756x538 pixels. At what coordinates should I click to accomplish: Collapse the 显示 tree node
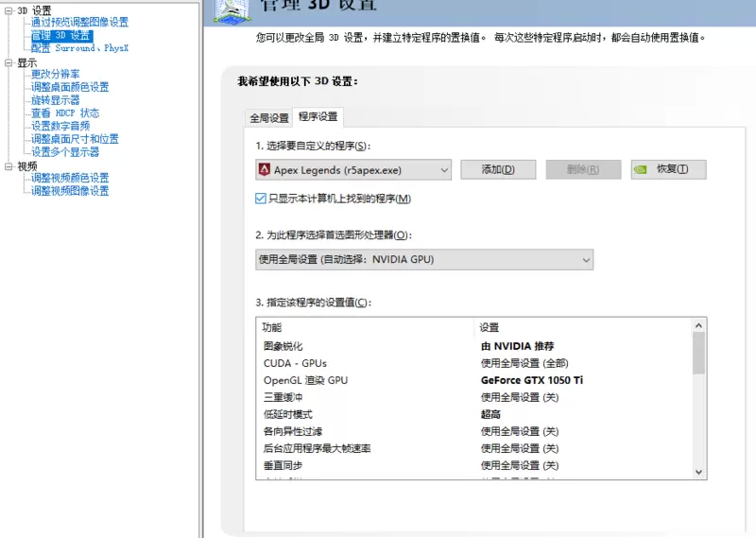click(9, 62)
